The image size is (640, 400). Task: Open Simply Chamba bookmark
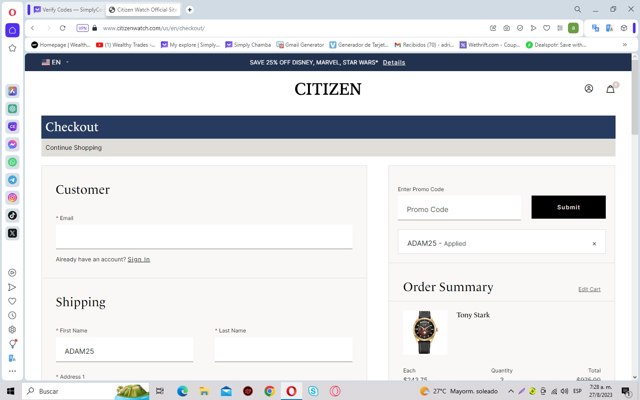[x=248, y=44]
